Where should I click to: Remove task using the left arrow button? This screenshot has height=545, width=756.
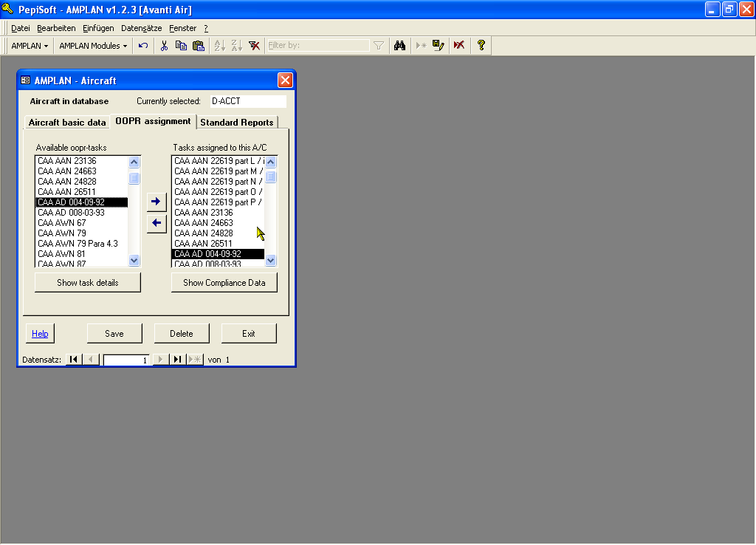156,222
